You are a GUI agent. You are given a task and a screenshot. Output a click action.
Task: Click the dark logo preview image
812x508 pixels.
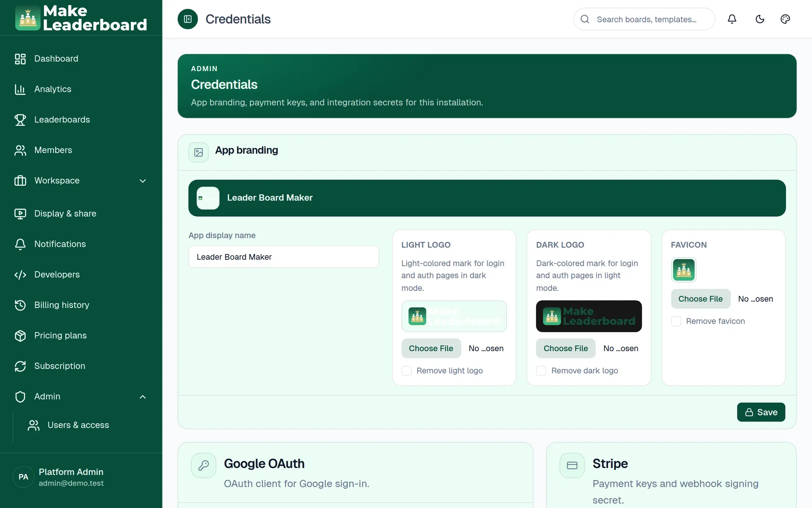(589, 316)
